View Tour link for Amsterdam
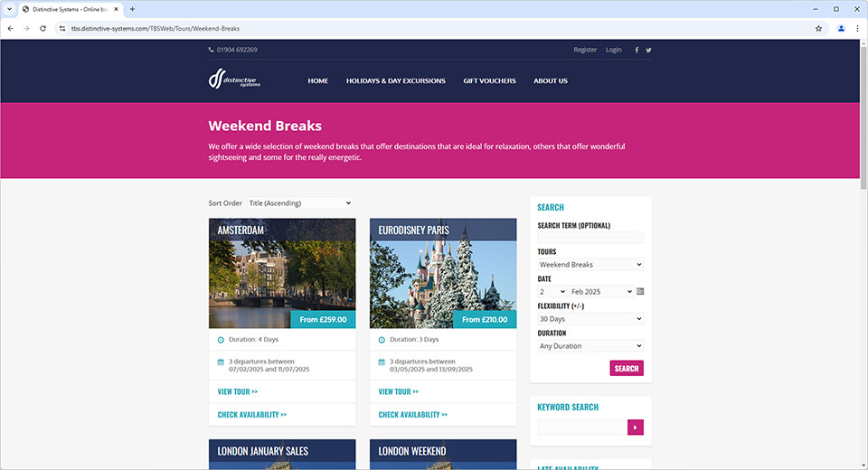This screenshot has height=470, width=868. click(238, 391)
